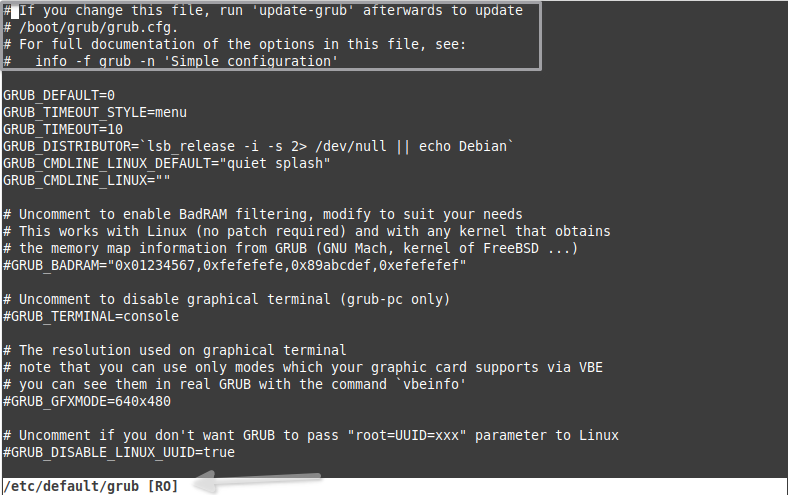
Task: Click the 'Uncomment to enable BadRAM filtering' comment
Action: tap(263, 214)
